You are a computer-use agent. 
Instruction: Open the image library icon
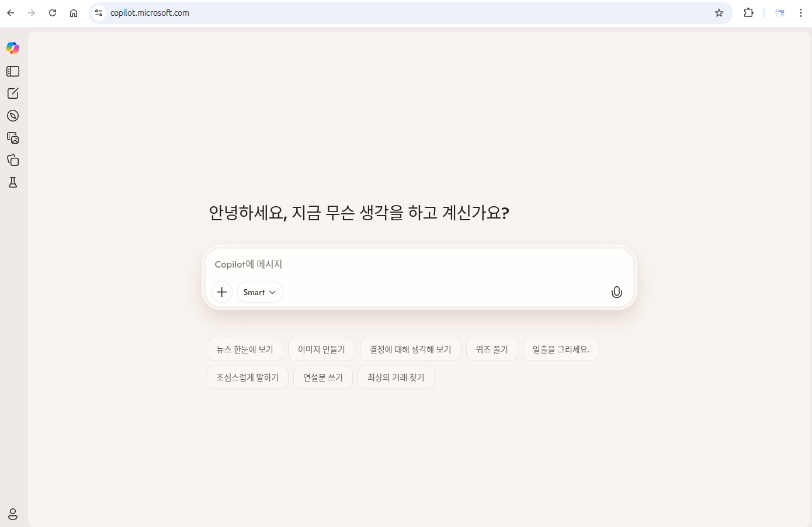13,138
